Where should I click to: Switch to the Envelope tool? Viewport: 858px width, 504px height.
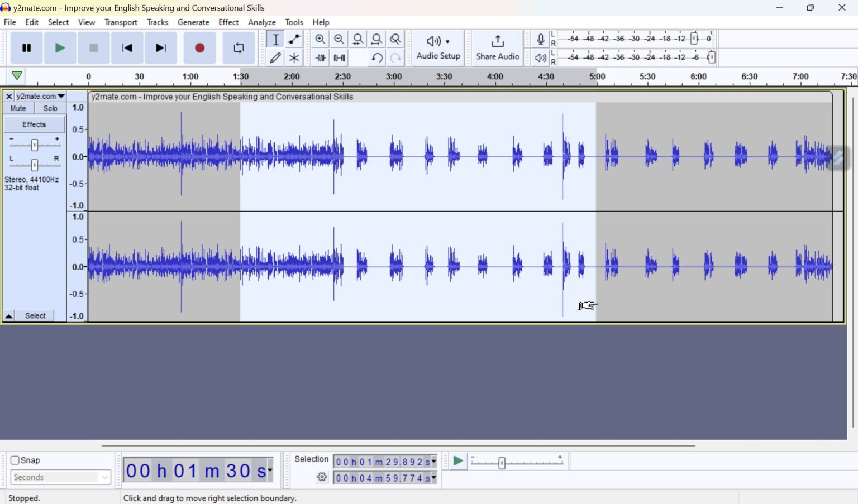point(294,39)
